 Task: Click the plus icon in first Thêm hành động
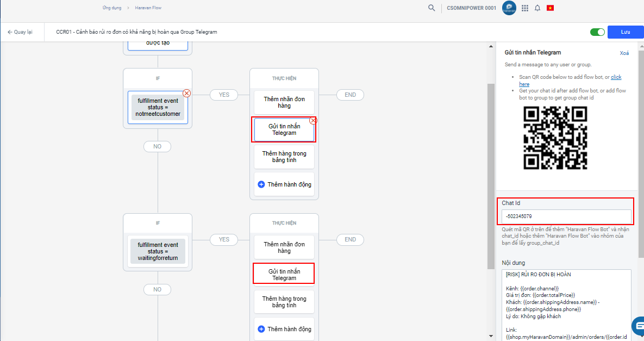pyautogui.click(x=261, y=184)
